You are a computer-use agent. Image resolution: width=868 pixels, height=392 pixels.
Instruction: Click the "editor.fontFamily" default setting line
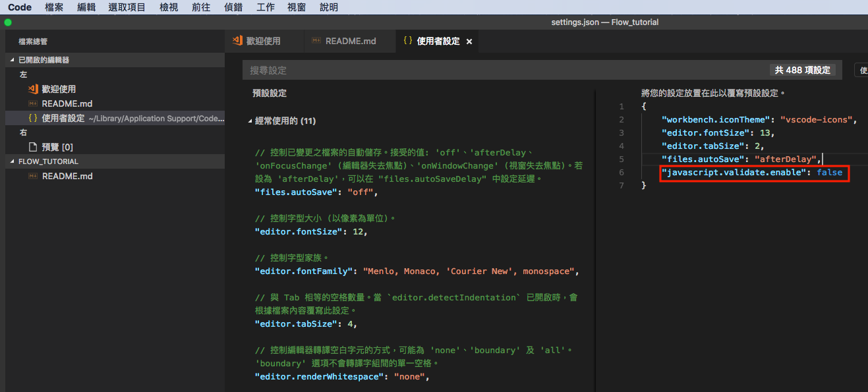[417, 271]
